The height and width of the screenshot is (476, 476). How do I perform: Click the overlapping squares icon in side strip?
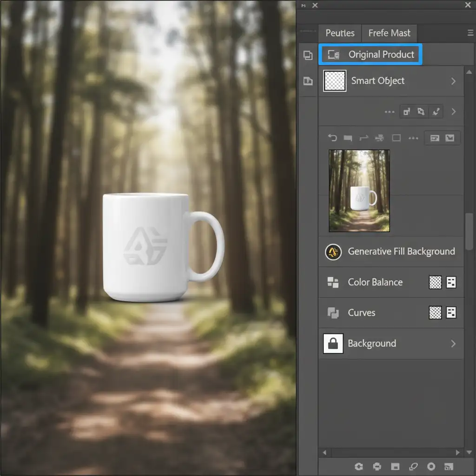pos(308,55)
